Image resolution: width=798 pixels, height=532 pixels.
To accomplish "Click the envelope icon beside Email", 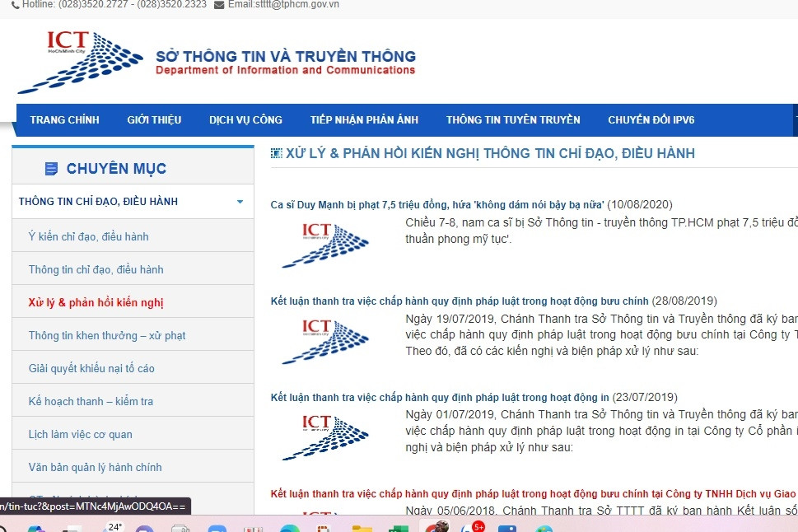I will pos(218,5).
